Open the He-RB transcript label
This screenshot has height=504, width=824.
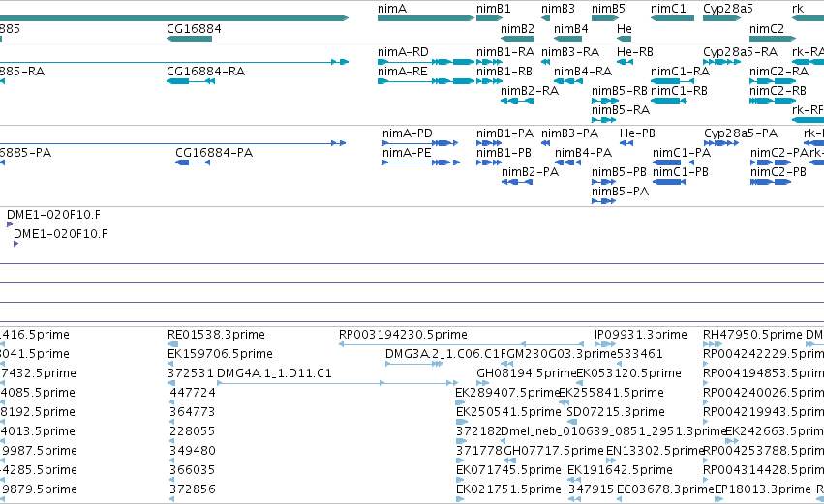coord(635,52)
